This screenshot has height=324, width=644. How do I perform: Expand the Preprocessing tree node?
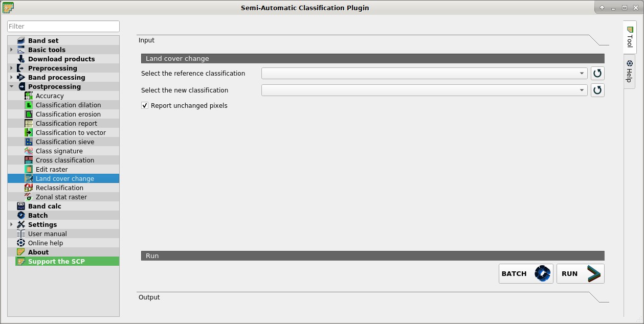(11, 68)
